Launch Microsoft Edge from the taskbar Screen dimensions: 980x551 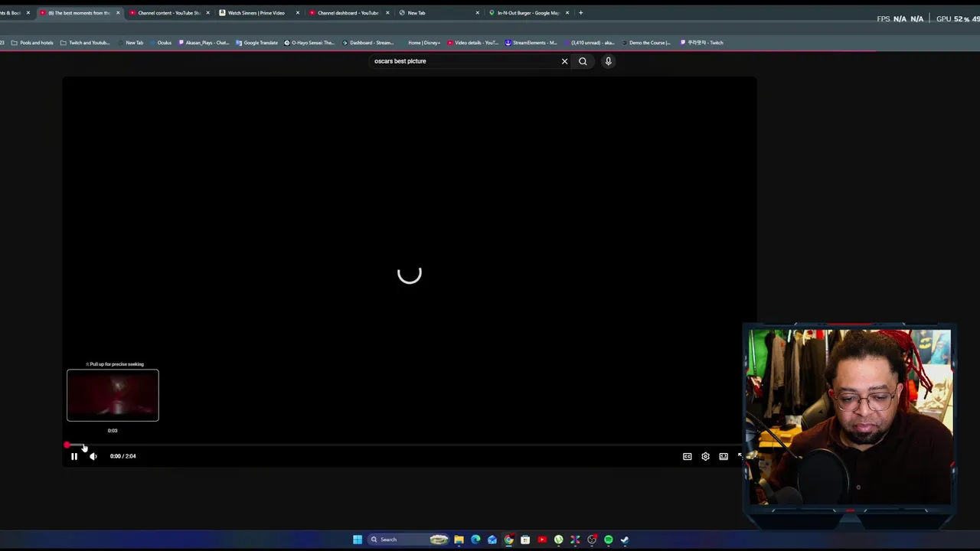475,540
